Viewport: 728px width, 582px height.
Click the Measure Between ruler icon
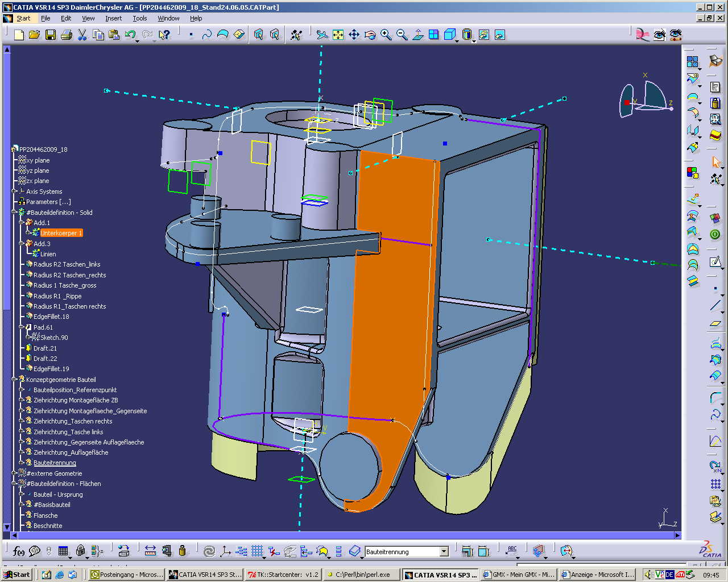(x=150, y=551)
